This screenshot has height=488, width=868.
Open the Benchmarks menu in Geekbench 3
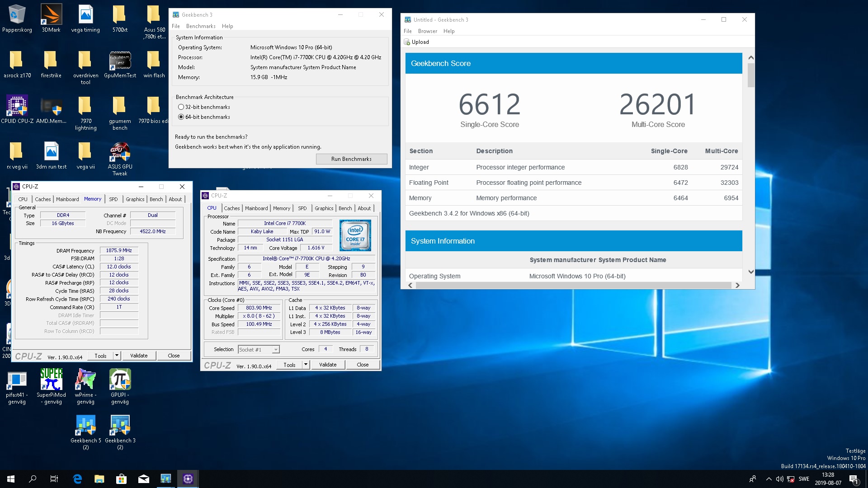pyautogui.click(x=201, y=26)
